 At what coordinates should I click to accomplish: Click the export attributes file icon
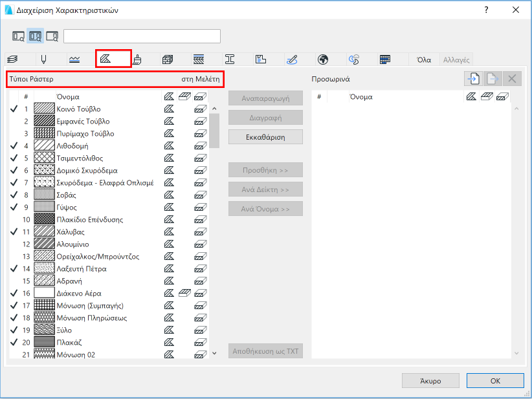(x=493, y=79)
